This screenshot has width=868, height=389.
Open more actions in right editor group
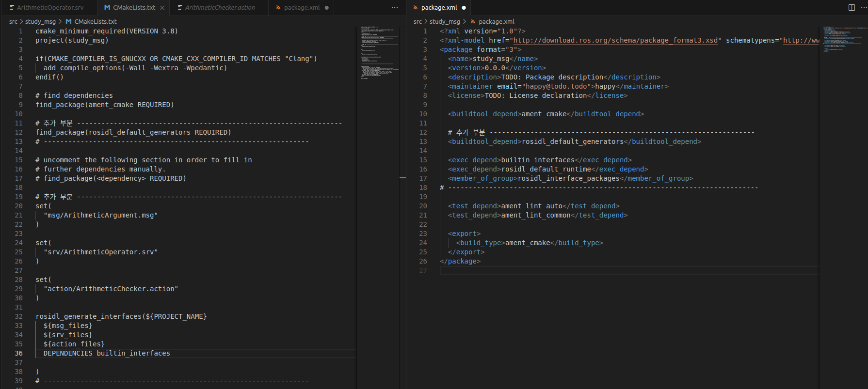pos(864,8)
